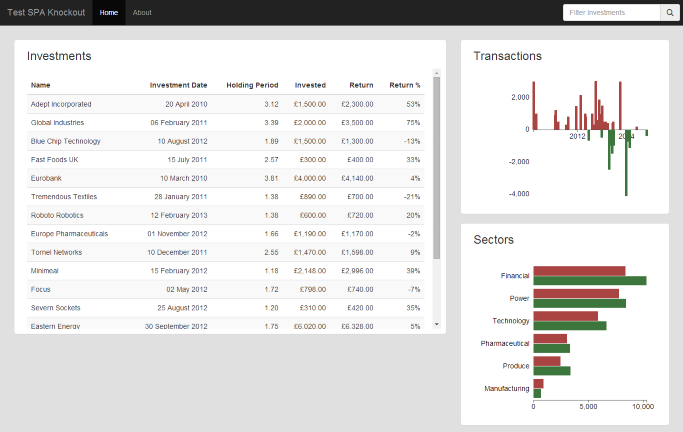
Task: Select the Eurobank investment row
Action: 47,178
